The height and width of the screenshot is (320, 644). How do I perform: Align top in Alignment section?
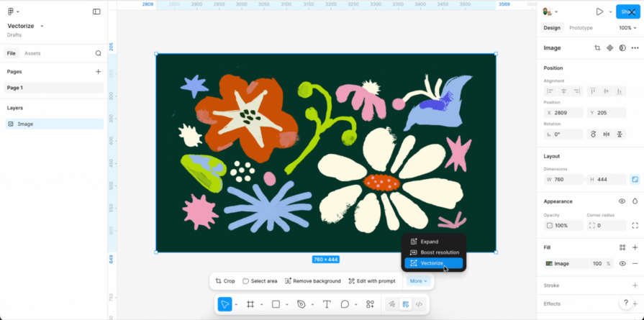point(593,91)
